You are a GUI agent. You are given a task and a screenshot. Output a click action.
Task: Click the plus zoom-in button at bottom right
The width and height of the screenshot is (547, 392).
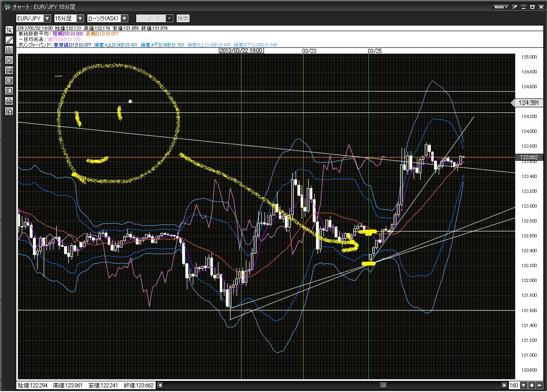coord(531,385)
